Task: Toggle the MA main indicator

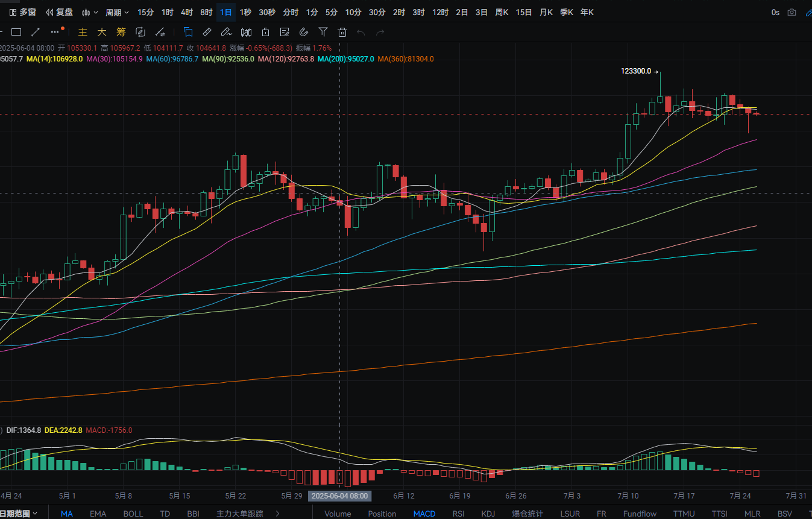Action: [x=67, y=514]
